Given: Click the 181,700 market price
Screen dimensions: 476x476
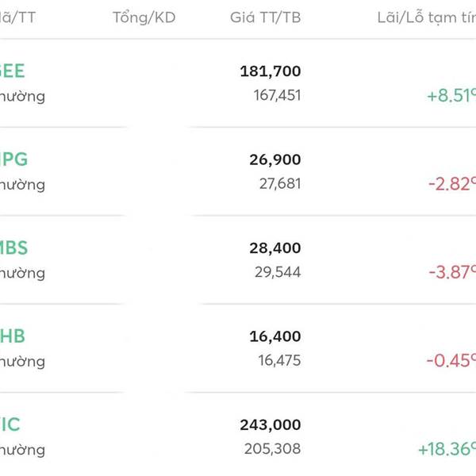Looking at the screenshot, I should point(270,71).
